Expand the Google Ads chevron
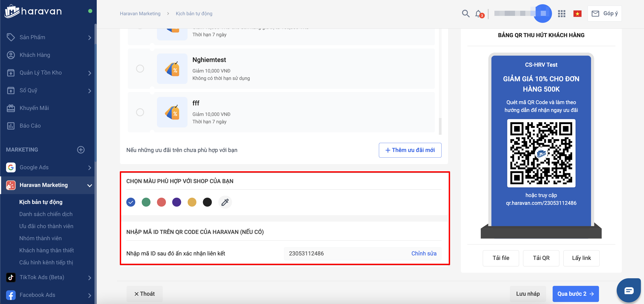 click(x=90, y=167)
